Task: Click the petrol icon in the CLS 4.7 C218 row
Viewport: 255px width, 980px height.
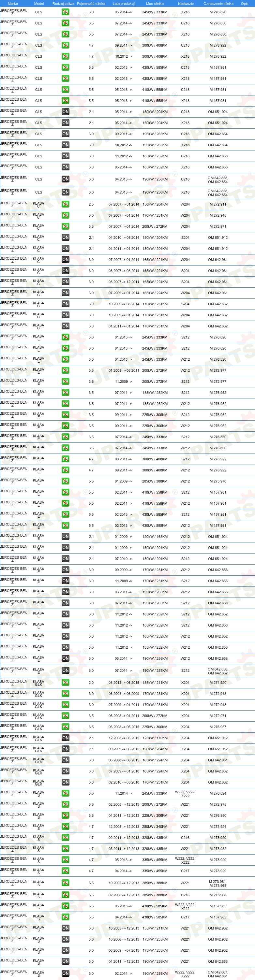Action: tap(66, 45)
